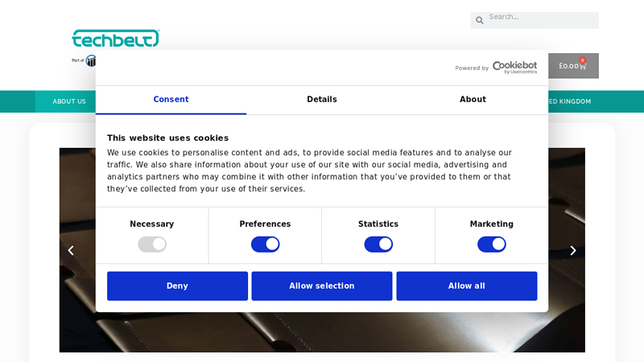
Task: Click the Allow all button
Action: coord(467,286)
